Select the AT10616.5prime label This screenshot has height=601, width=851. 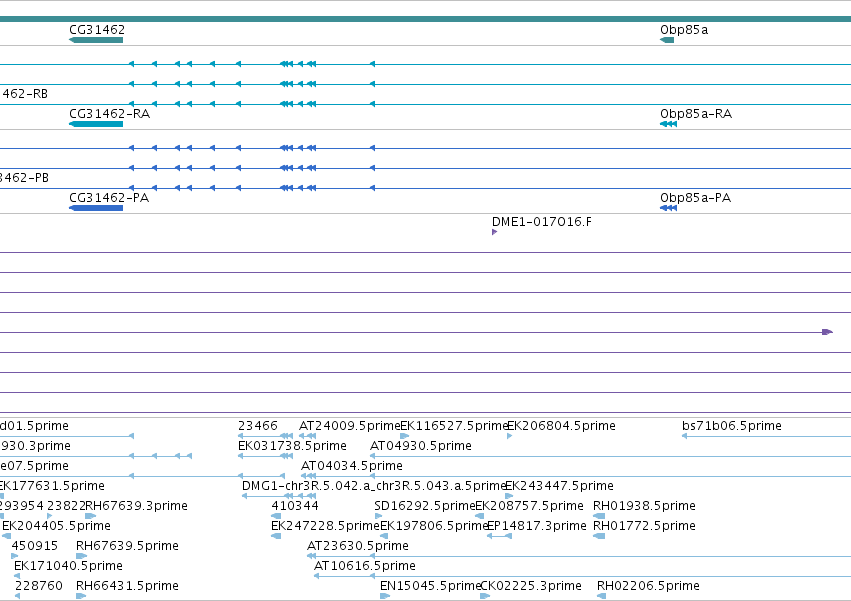(365, 566)
